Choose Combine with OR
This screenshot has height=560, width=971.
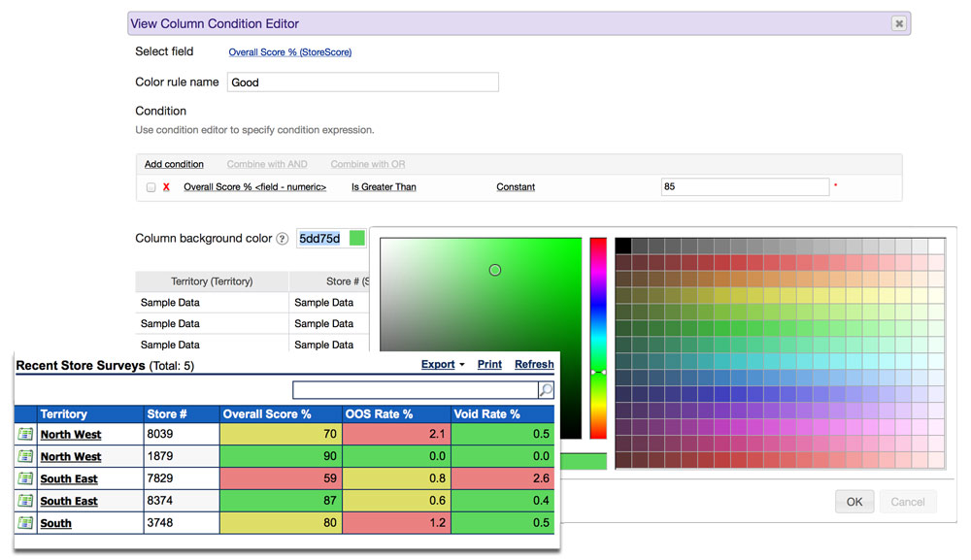tap(367, 163)
